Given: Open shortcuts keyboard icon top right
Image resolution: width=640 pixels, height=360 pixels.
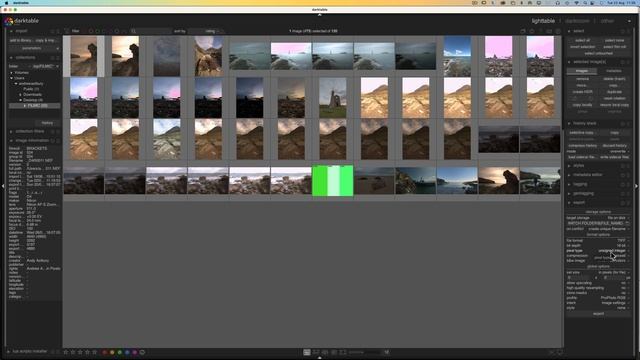Looking at the screenshot, I should [x=549, y=31].
